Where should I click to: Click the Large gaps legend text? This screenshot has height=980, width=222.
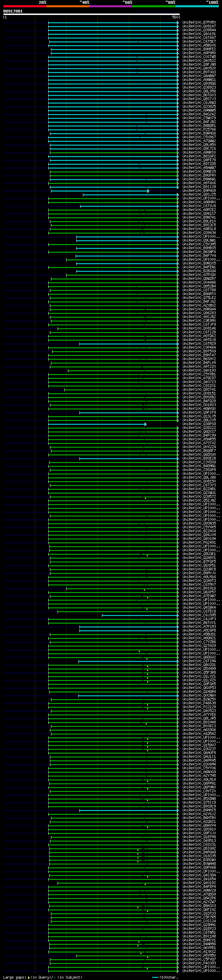pyautogui.click(x=43, y=977)
